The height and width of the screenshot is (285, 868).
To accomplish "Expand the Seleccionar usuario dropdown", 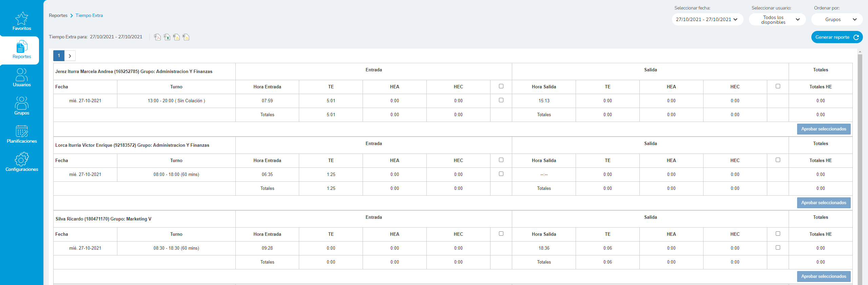I will (x=777, y=20).
